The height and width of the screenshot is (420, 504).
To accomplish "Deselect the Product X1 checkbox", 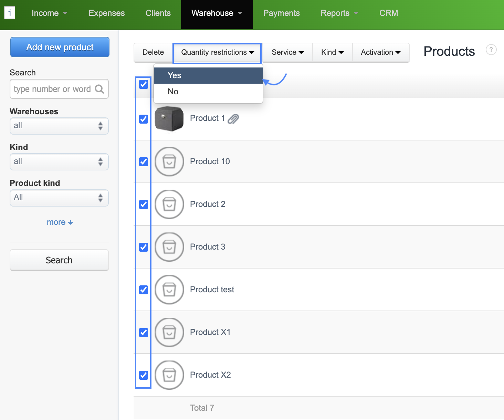I will pos(144,332).
